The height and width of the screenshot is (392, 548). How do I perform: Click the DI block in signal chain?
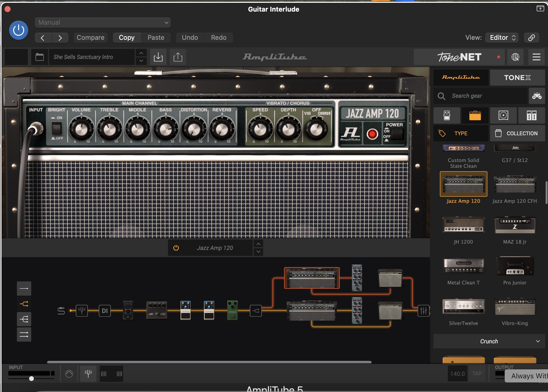tap(105, 311)
